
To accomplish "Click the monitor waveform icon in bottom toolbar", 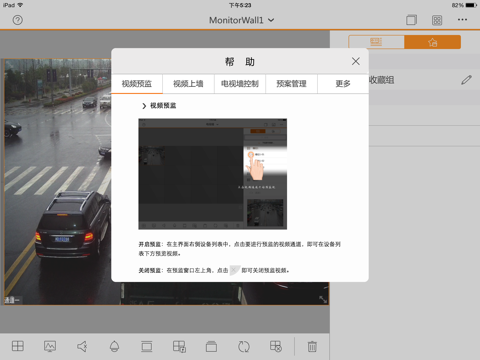I will [50, 346].
